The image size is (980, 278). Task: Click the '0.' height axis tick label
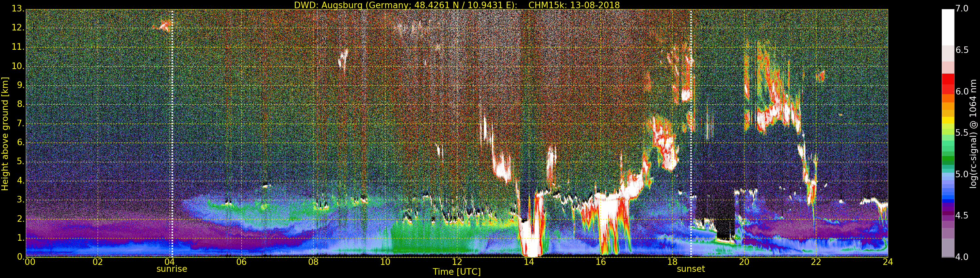[20, 257]
